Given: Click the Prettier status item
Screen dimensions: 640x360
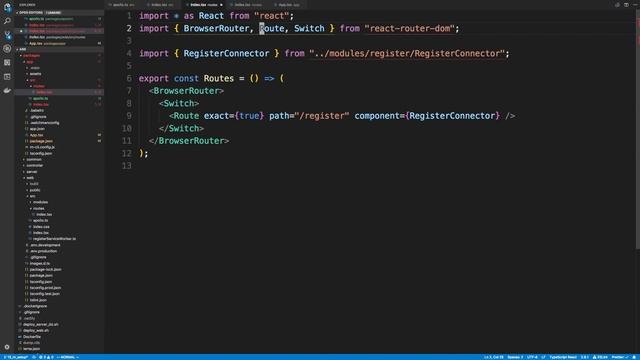Looking at the screenshot, I should tap(619, 357).
